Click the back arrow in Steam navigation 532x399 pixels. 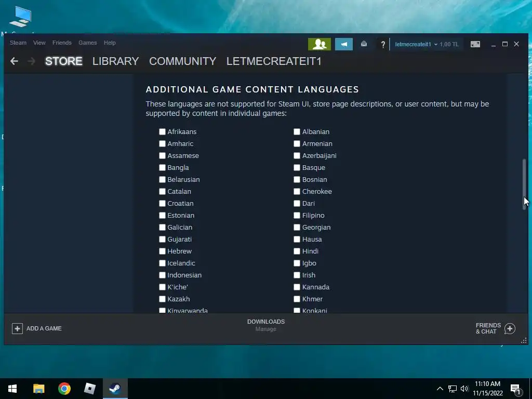click(14, 61)
